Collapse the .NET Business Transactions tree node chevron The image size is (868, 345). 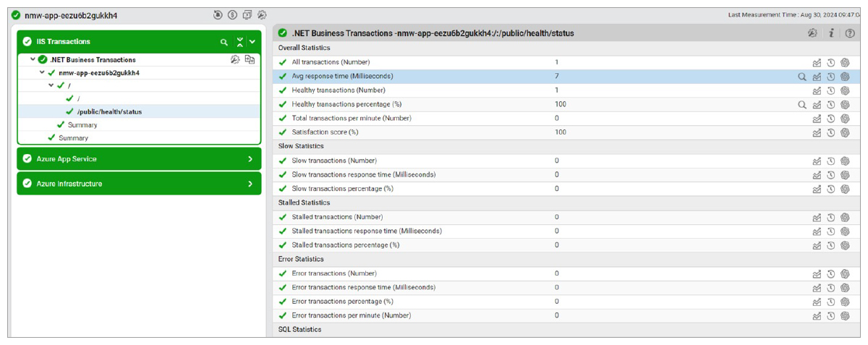(33, 60)
